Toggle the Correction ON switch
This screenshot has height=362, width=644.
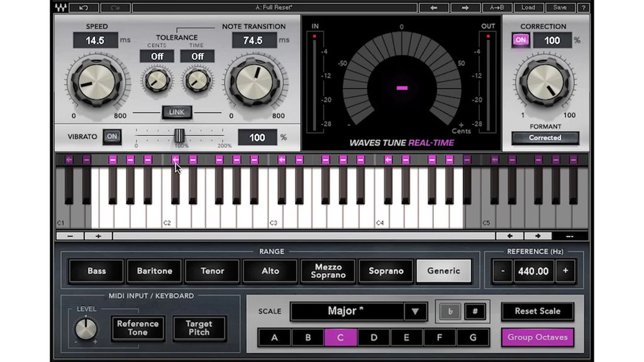pos(520,40)
